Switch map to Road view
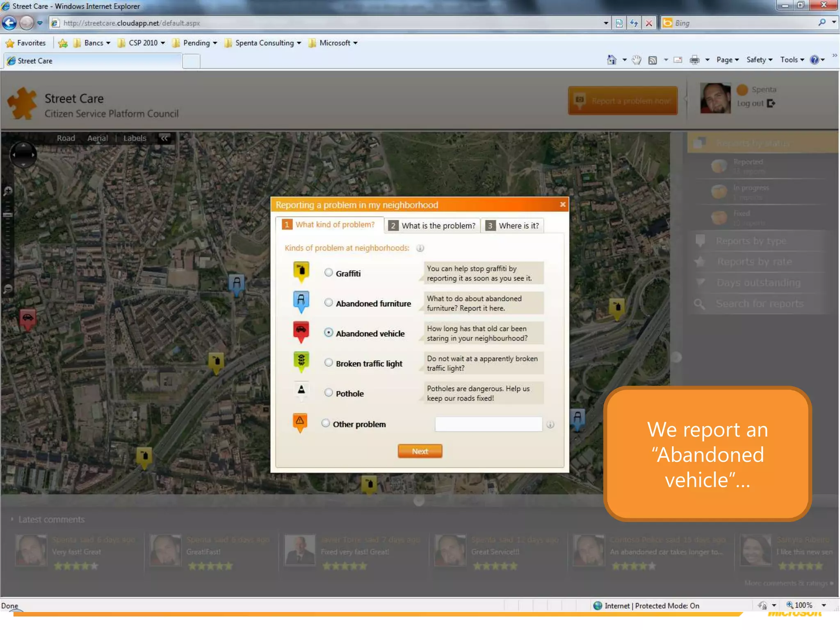 click(66, 138)
